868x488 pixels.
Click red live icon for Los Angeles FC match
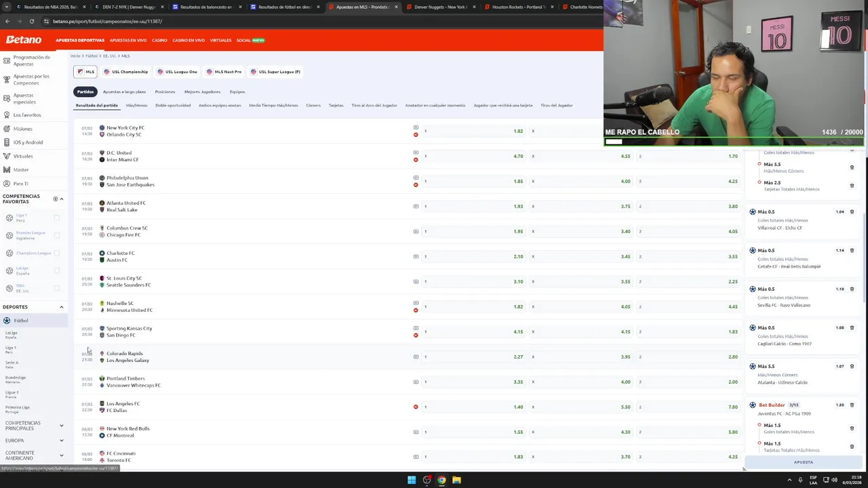pos(416,407)
